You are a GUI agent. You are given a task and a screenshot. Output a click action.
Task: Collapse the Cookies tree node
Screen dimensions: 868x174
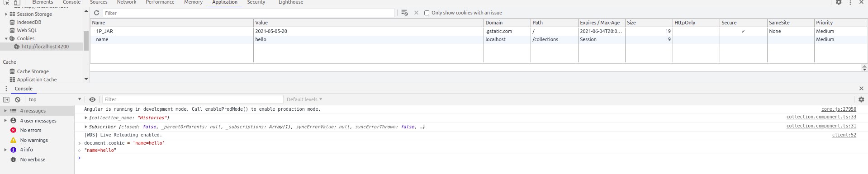click(x=6, y=38)
